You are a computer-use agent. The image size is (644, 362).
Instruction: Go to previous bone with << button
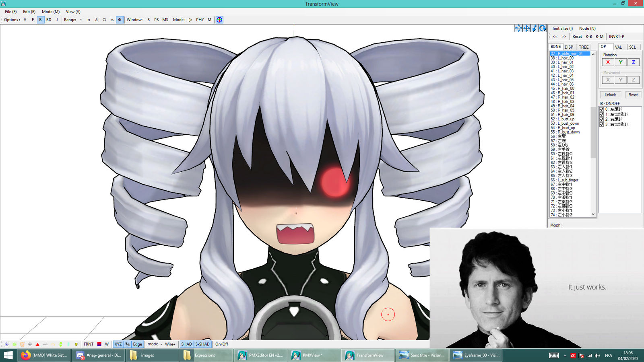(x=555, y=37)
